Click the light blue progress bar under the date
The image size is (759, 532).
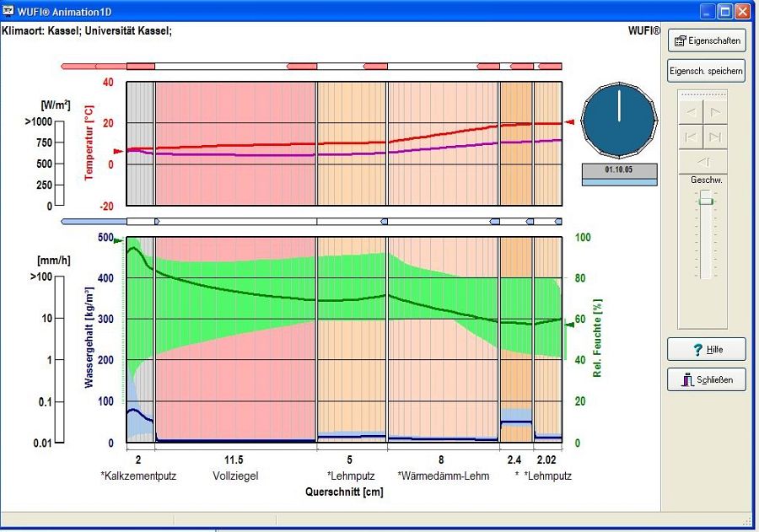[619, 180]
